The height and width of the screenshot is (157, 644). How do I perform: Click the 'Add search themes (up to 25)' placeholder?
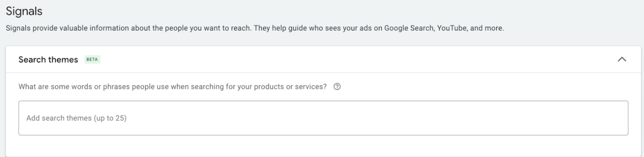[x=76, y=118]
